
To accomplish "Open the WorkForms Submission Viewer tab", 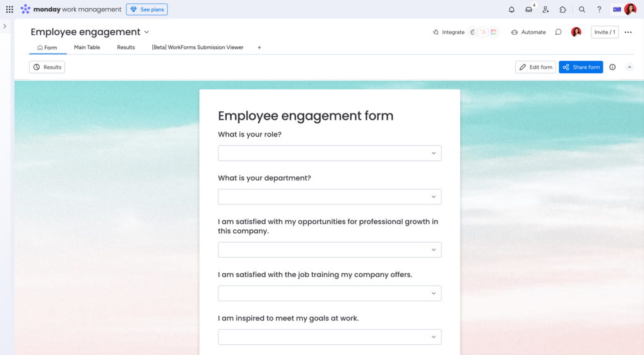I will tap(198, 47).
